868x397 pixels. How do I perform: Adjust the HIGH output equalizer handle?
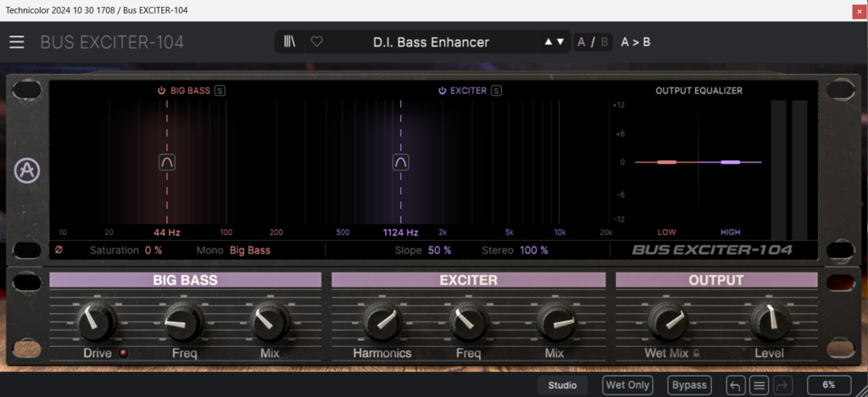(x=731, y=162)
